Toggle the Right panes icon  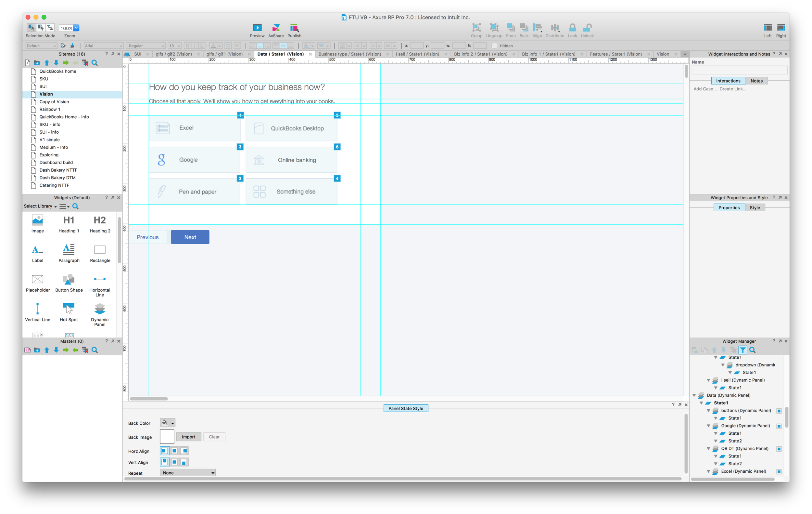coord(781,28)
